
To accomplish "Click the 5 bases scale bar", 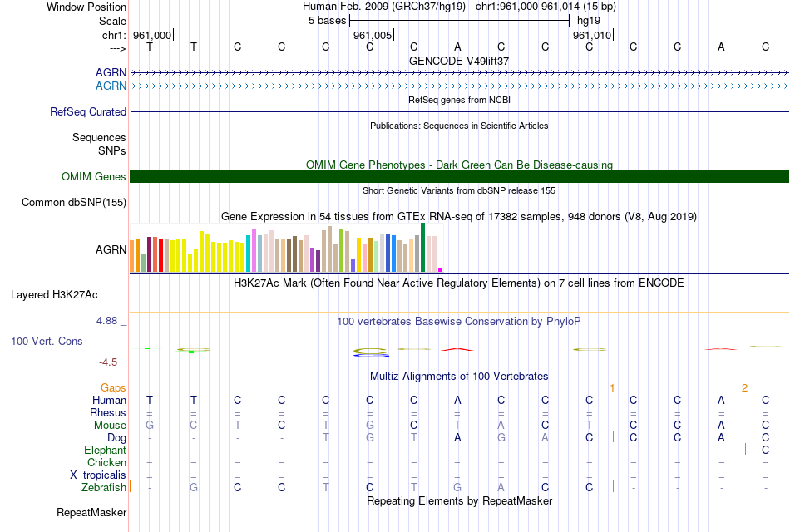I will click(x=459, y=21).
